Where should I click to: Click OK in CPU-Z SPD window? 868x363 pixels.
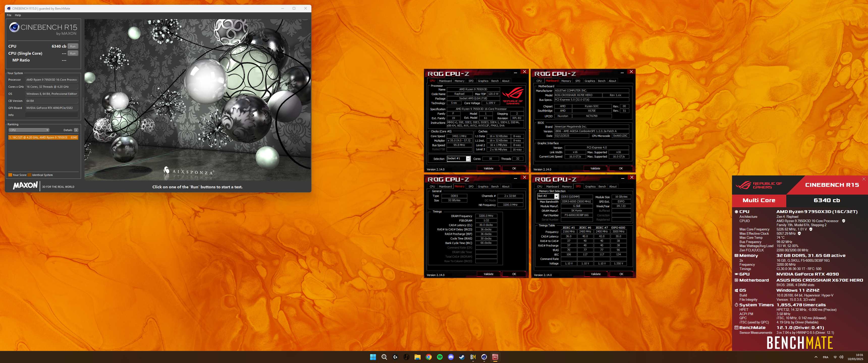click(621, 274)
